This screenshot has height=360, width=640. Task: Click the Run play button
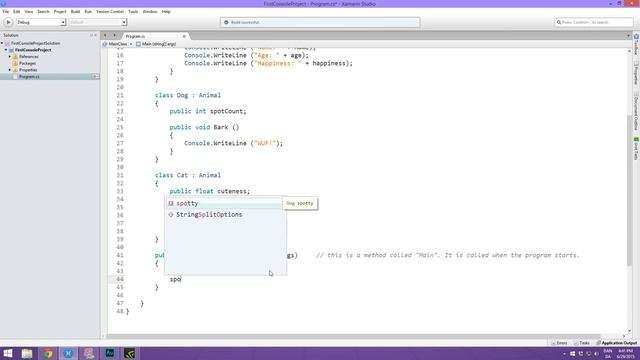tap(8, 22)
